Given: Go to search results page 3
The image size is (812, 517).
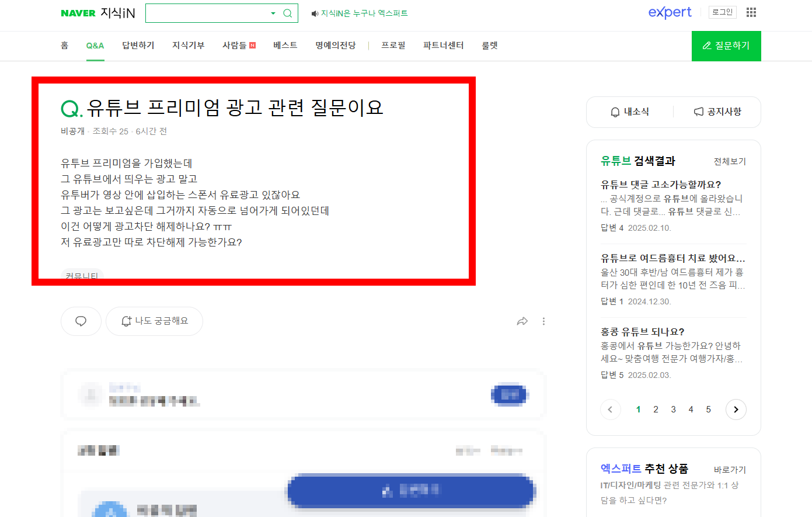Looking at the screenshot, I should pyautogui.click(x=673, y=410).
